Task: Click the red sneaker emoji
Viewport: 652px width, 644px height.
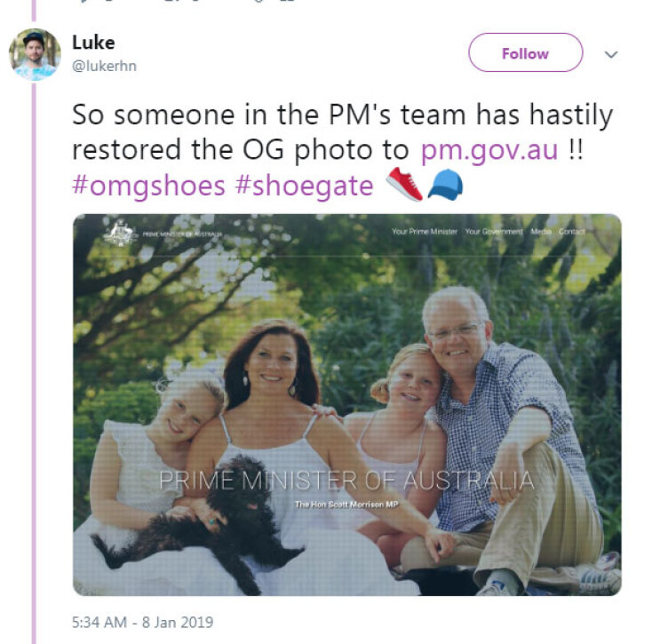Action: point(404,184)
